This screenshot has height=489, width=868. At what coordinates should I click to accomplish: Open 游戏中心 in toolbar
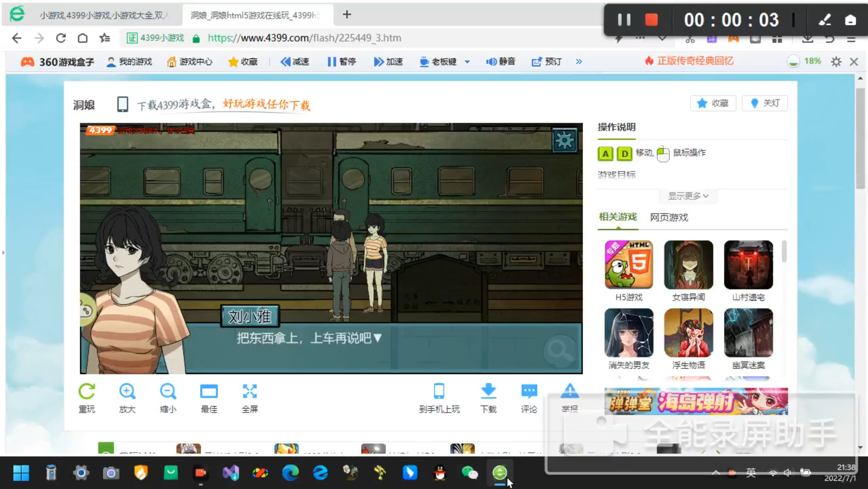point(189,62)
